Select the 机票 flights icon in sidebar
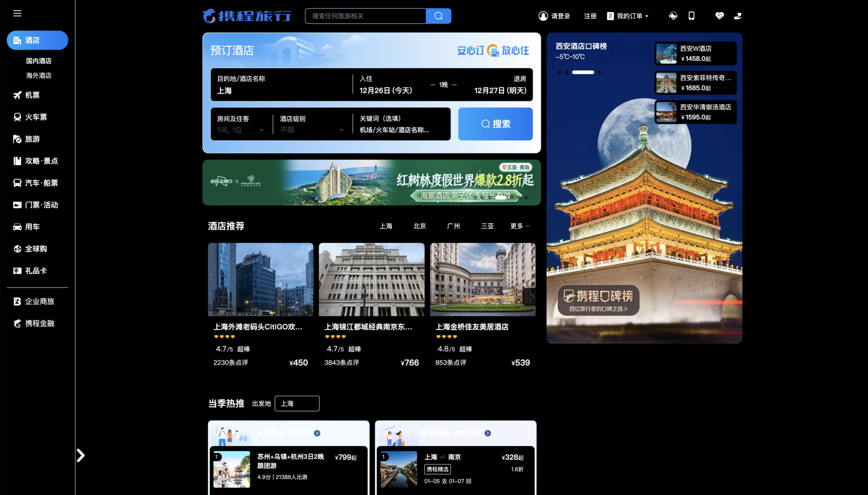The image size is (868, 495). click(17, 95)
